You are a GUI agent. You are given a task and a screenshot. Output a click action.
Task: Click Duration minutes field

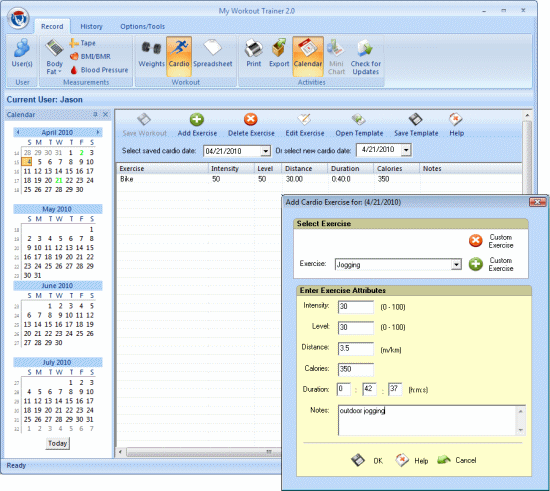pyautogui.click(x=369, y=389)
